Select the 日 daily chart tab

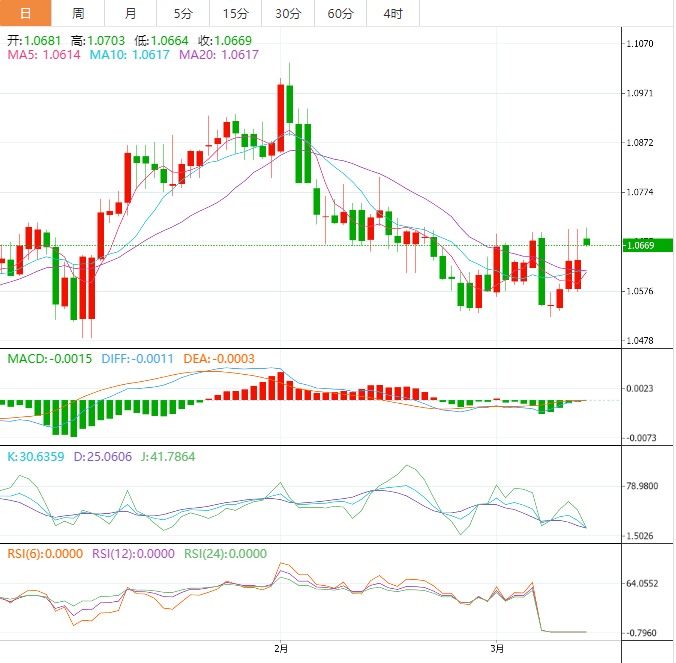[x=25, y=13]
